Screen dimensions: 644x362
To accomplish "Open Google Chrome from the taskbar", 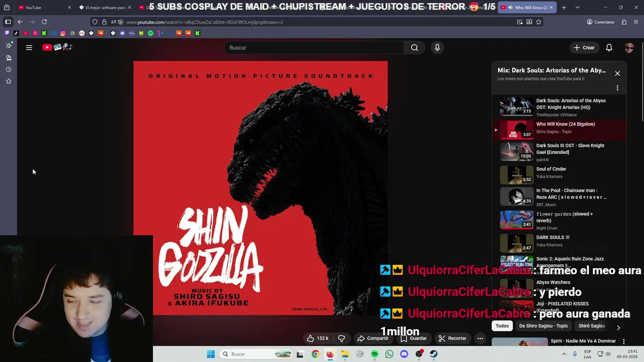I will pyautogui.click(x=315, y=354).
